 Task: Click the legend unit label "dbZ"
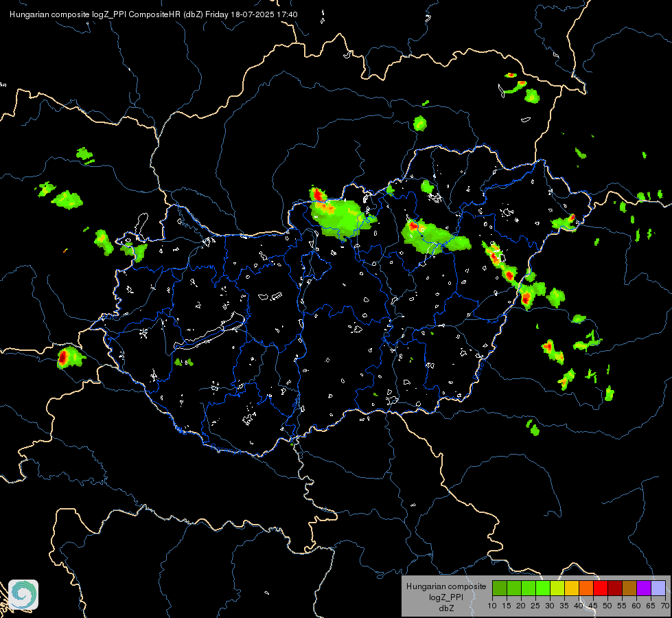(446, 608)
